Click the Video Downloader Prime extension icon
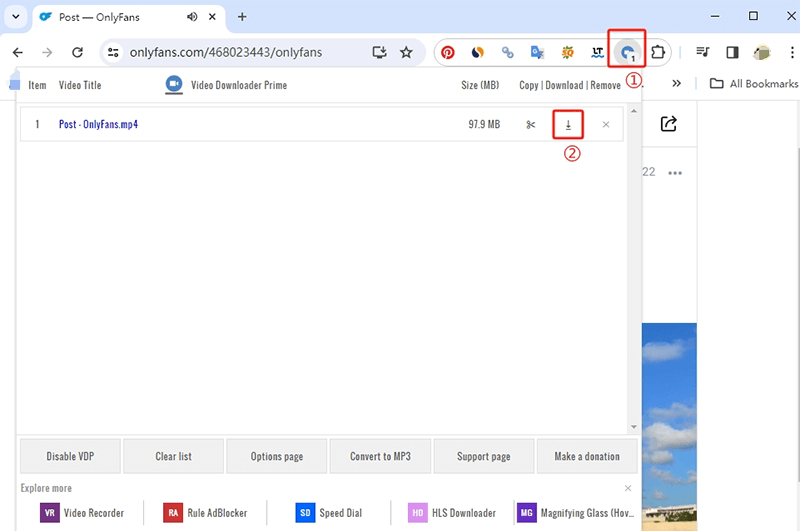The height and width of the screenshot is (531, 800). click(x=628, y=52)
